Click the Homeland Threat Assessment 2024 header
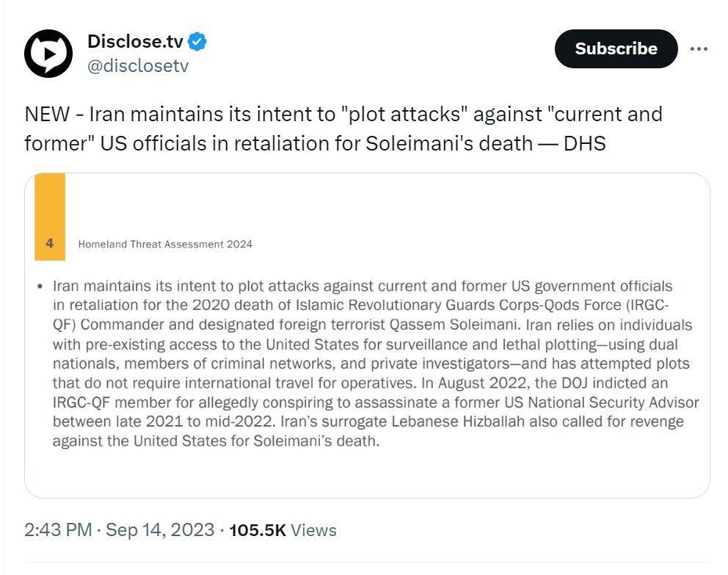The height and width of the screenshot is (575, 728). pyautogui.click(x=165, y=245)
